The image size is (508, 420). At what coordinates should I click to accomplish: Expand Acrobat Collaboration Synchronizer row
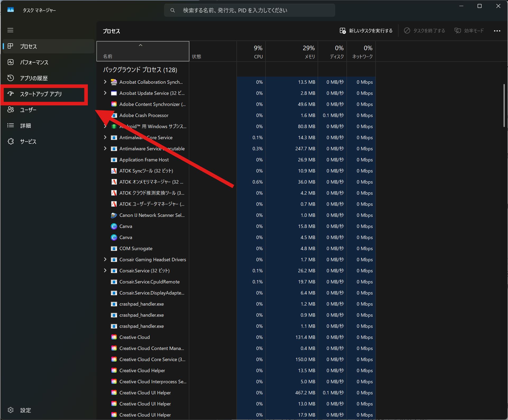(x=105, y=82)
